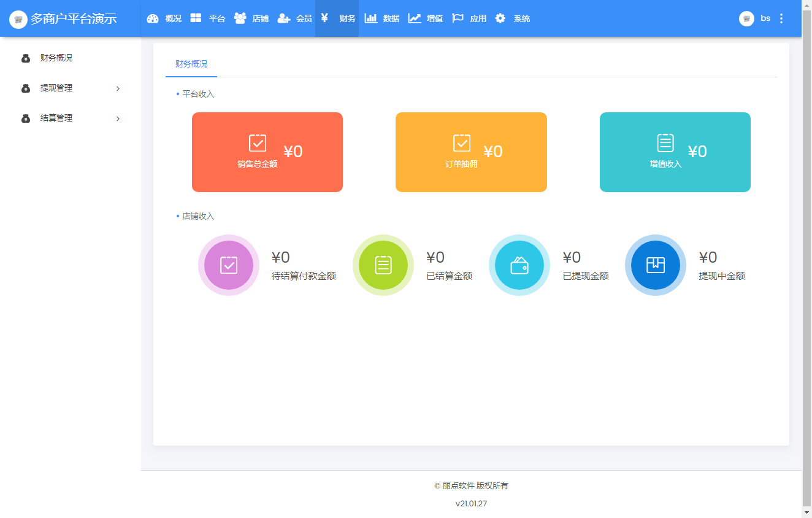
Task: Click the 店铺收入 section heading
Action: (198, 216)
